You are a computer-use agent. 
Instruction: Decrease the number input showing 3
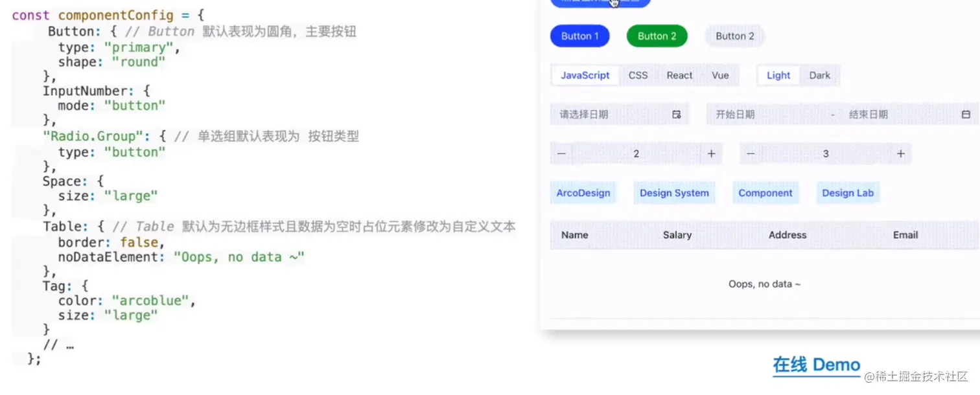(751, 153)
